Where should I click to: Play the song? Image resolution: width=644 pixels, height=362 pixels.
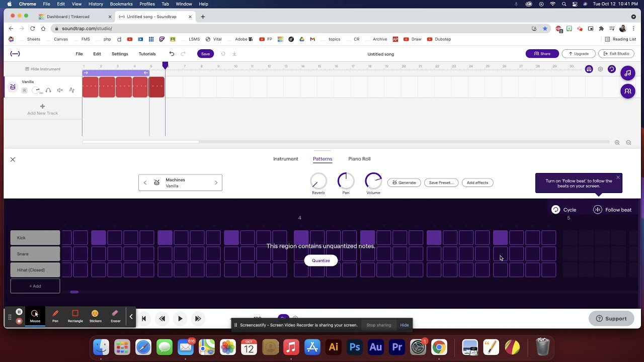180,318
